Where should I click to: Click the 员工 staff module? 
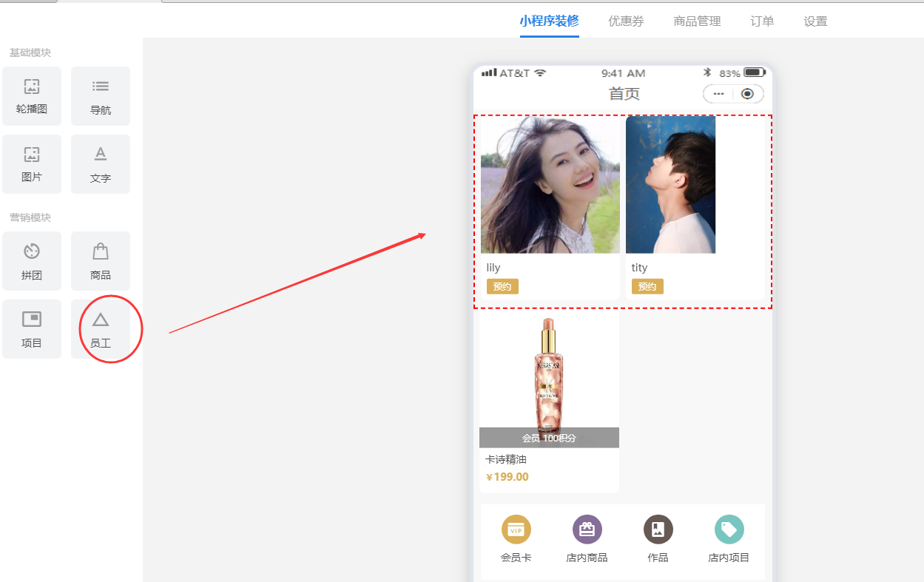(101, 329)
